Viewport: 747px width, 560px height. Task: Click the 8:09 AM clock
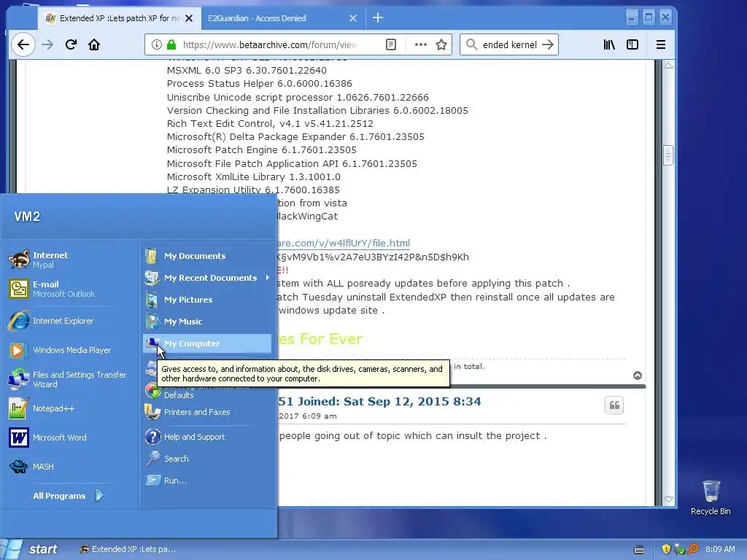(x=720, y=550)
